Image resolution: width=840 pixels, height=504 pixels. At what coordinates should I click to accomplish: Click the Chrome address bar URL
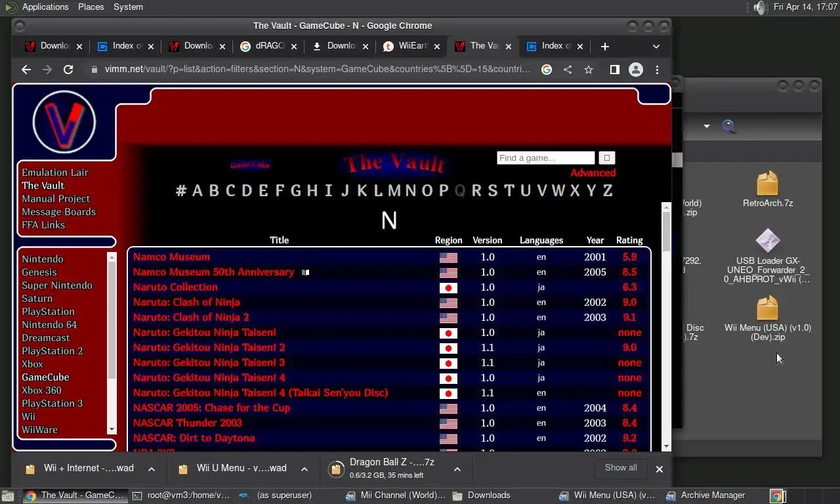click(318, 70)
